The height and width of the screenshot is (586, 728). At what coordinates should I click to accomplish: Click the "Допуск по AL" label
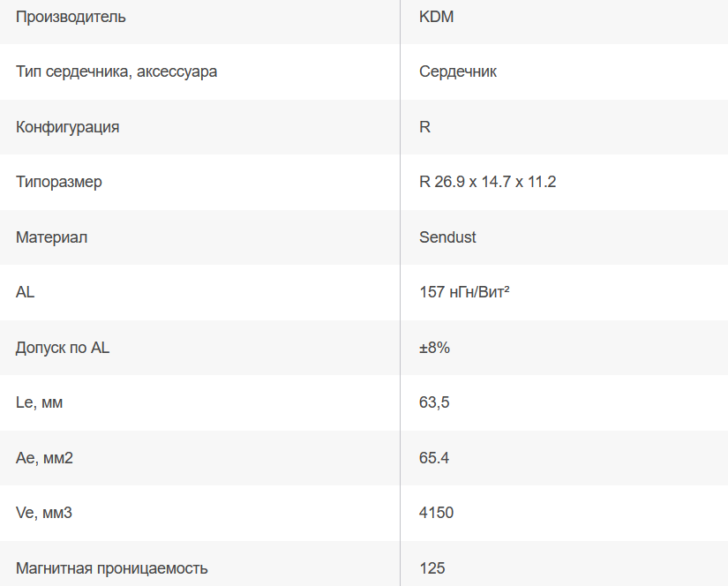63,348
